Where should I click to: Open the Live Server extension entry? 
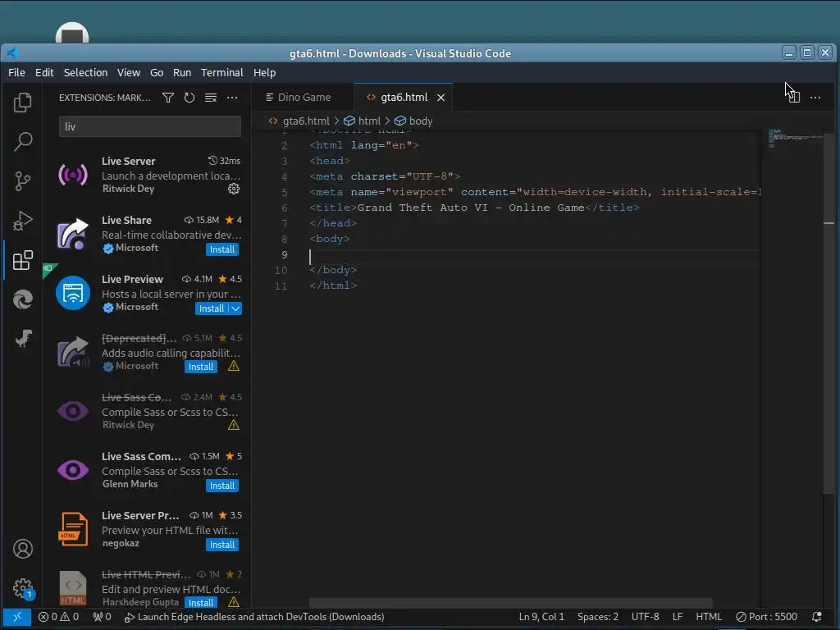point(148,175)
